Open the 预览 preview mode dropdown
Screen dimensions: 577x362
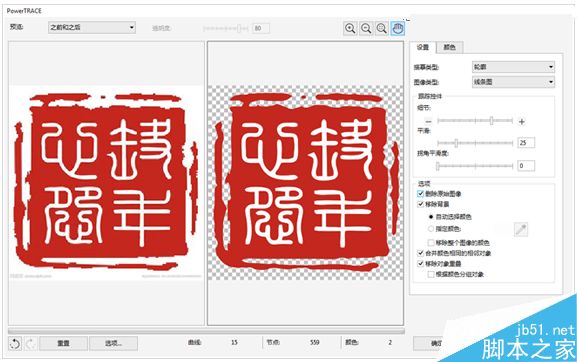tap(92, 28)
